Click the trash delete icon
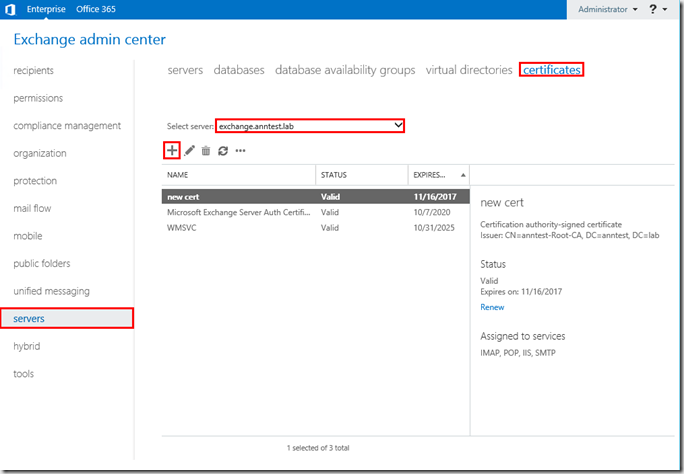Image resolution: width=684 pixels, height=474 pixels. coord(206,151)
